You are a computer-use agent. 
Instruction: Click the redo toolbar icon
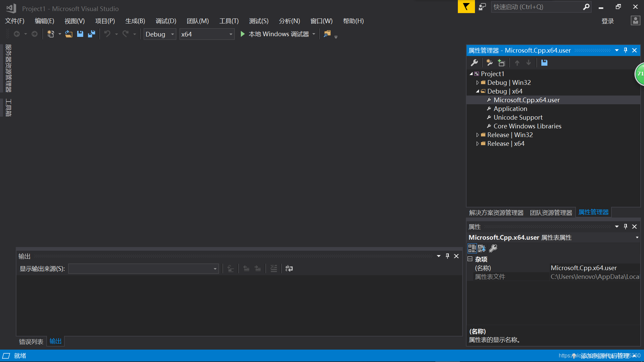(x=125, y=34)
